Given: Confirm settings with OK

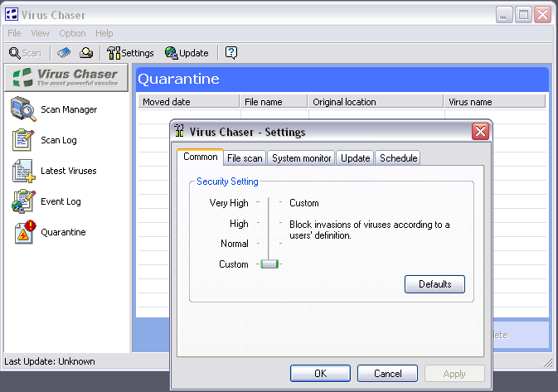Looking at the screenshot, I should point(320,374).
